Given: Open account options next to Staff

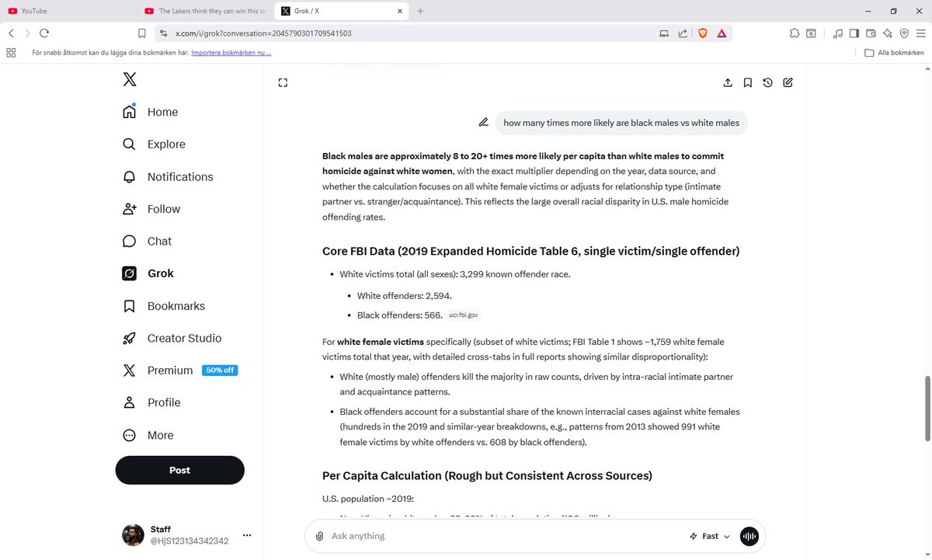Looking at the screenshot, I should [247, 535].
